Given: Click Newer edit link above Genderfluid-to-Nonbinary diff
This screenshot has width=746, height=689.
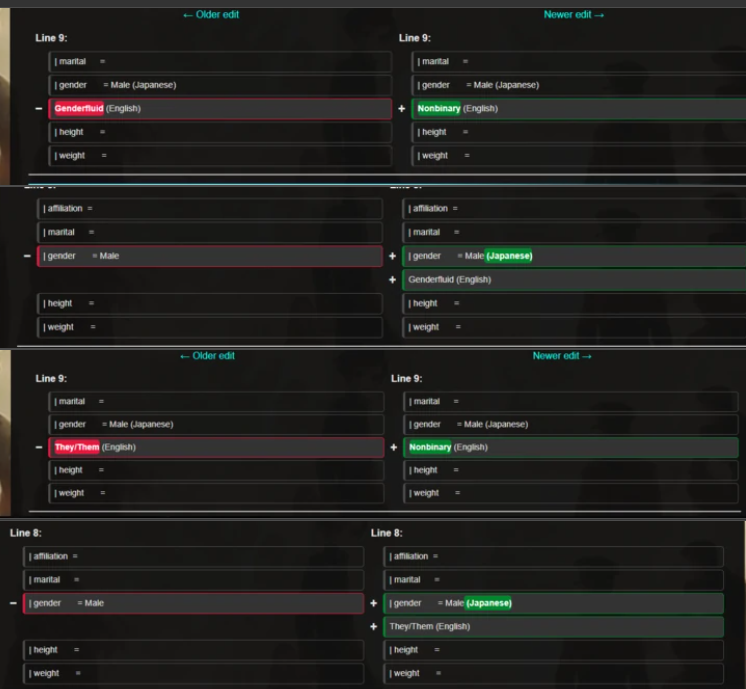Looking at the screenshot, I should 574,15.
